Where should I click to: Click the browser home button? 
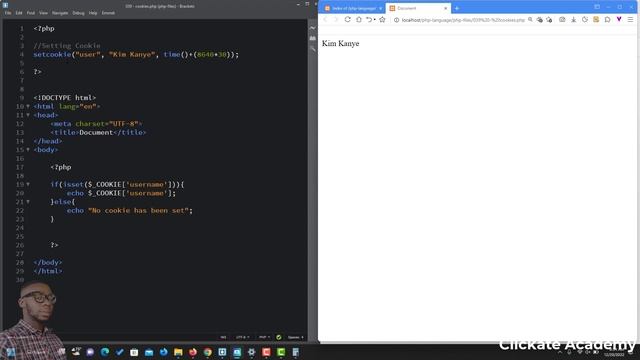tap(359, 20)
